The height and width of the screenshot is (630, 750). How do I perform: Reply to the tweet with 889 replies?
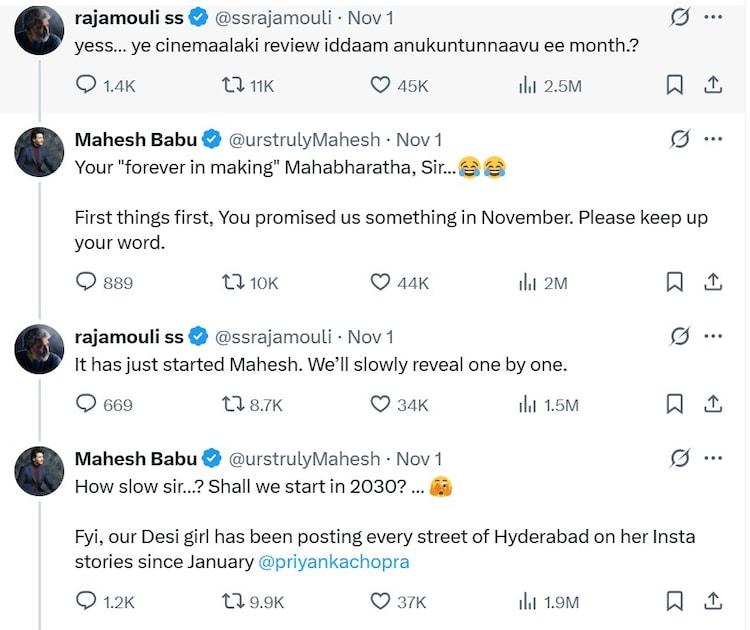[87, 283]
